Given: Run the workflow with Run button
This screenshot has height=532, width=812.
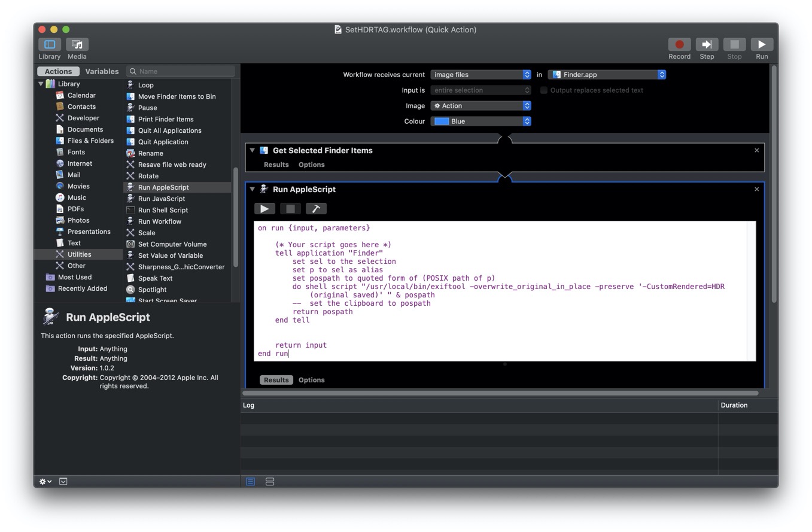Looking at the screenshot, I should click(761, 45).
